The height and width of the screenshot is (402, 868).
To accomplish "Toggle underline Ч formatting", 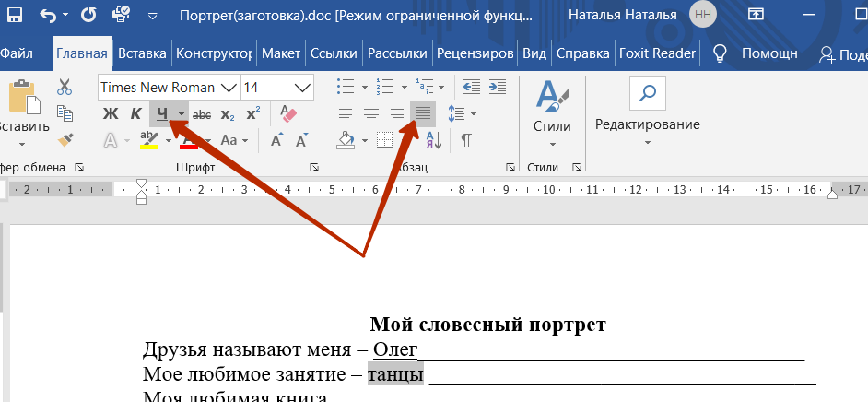I will coord(161,114).
